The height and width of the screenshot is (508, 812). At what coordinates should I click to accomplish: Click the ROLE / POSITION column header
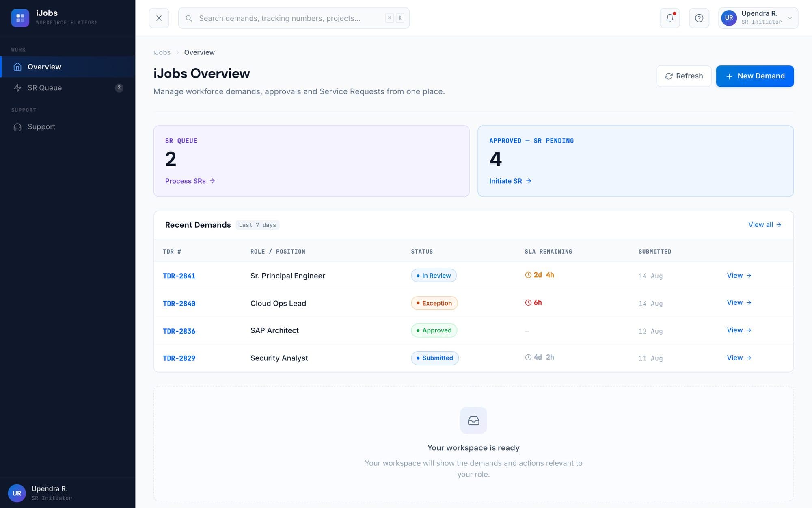click(278, 252)
